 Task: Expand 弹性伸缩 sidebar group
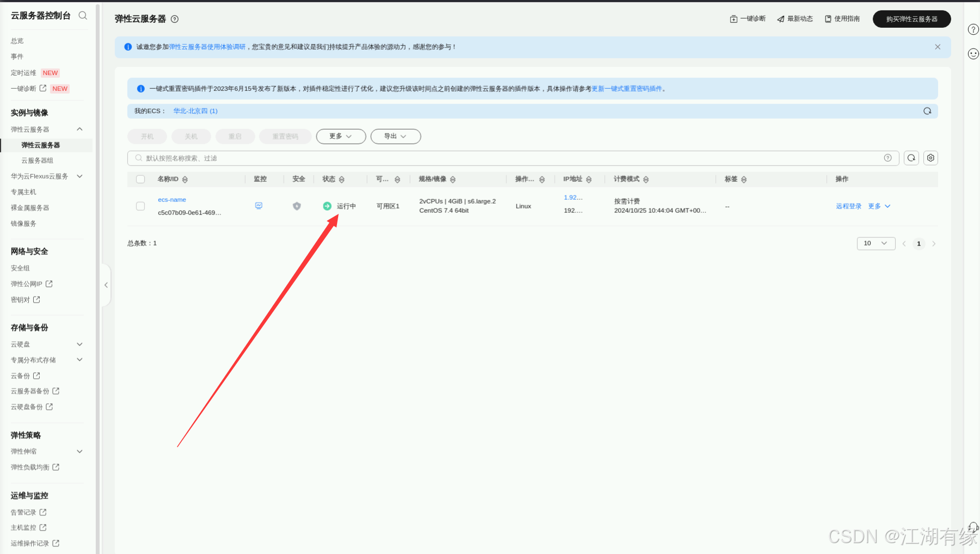point(80,452)
